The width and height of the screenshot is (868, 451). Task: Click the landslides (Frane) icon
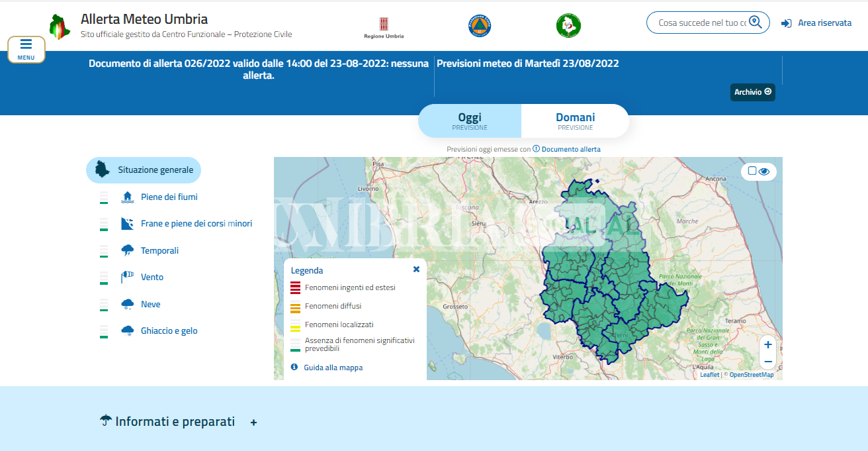click(128, 224)
